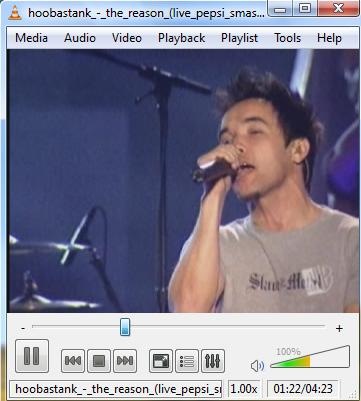Open the Media menu

31,38
